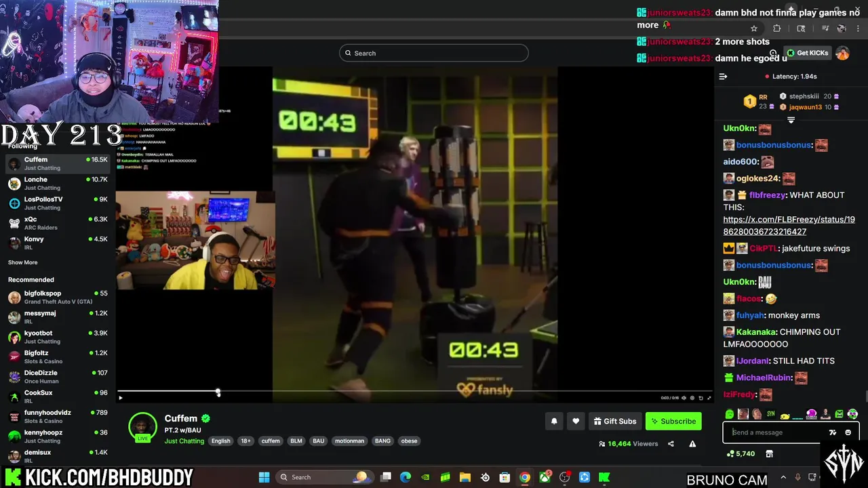
Task: Open Microsoft Store from taskbar
Action: coord(505,477)
